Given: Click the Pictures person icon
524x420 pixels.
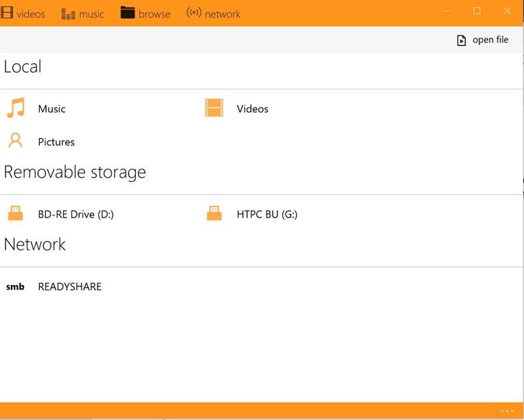Looking at the screenshot, I should click(x=15, y=141).
